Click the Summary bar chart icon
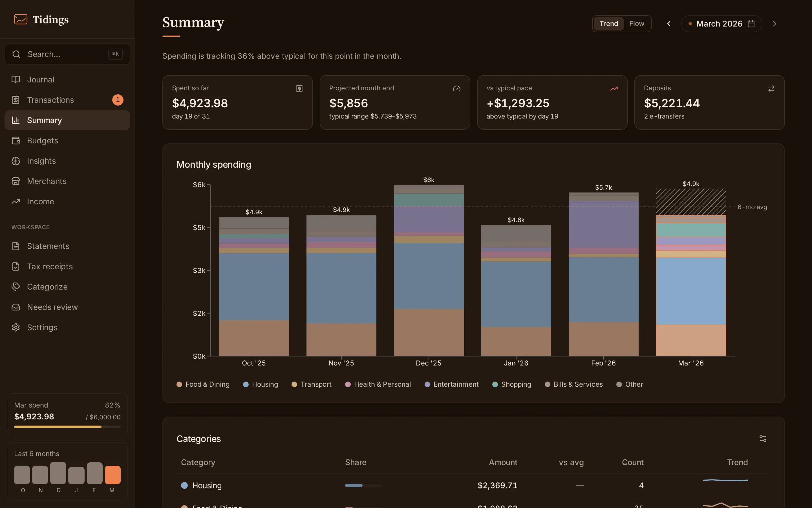Screen dimensions: 812x508 16,120
